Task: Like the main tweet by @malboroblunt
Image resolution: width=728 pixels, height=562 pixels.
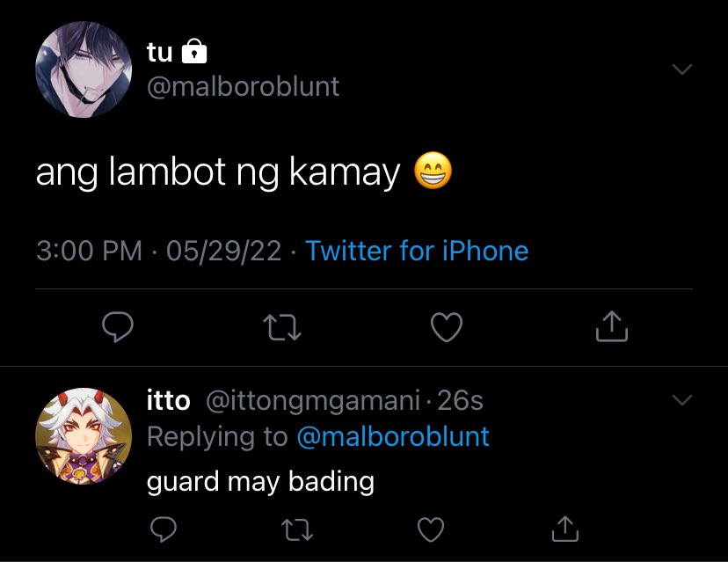Action: [447, 327]
